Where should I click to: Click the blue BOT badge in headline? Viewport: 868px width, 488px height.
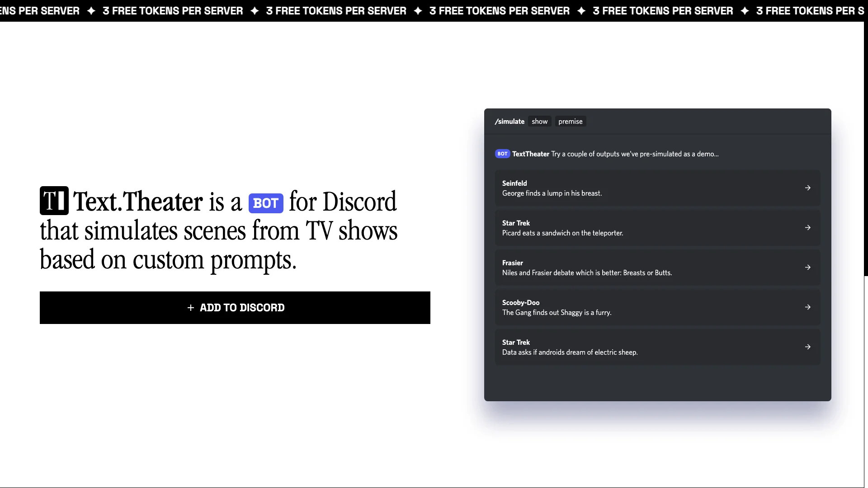266,203
